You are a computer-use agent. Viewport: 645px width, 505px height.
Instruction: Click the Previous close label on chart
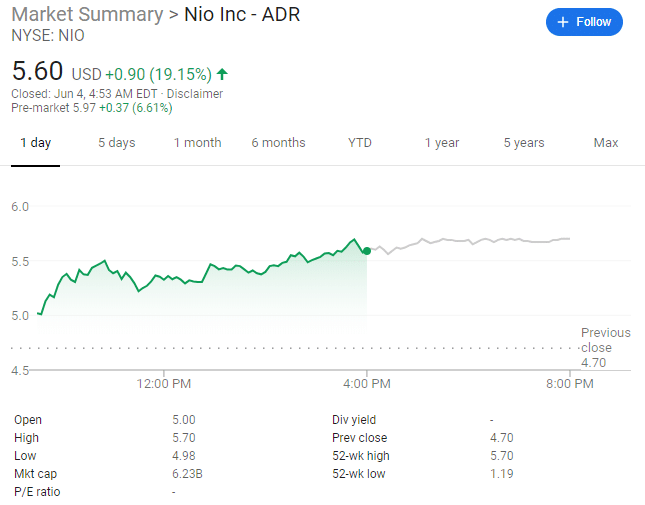click(x=605, y=340)
